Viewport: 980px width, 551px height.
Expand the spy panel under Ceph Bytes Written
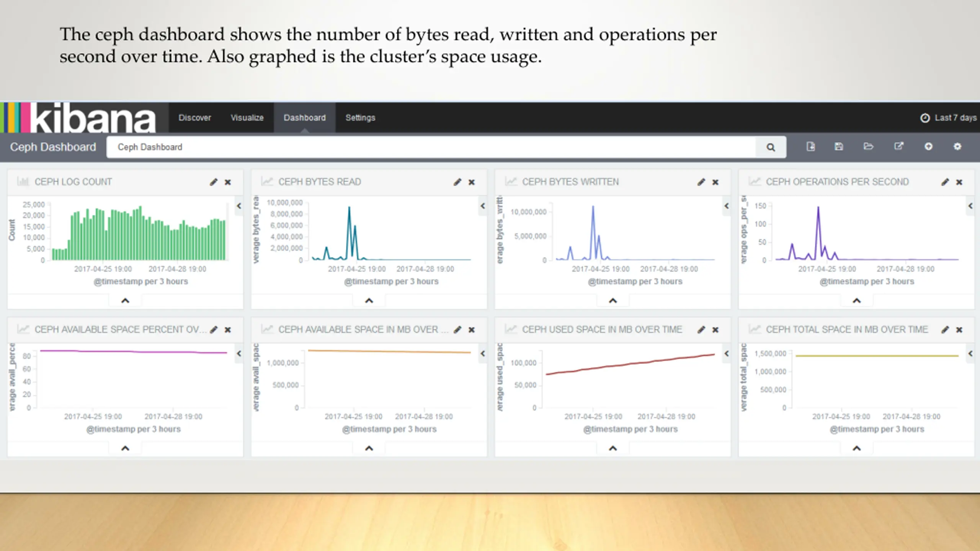[x=613, y=301]
